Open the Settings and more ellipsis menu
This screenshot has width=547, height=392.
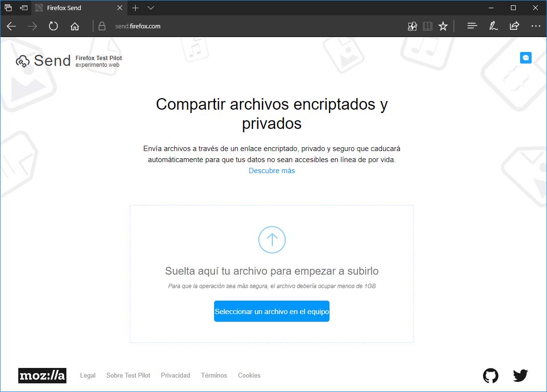click(536, 26)
